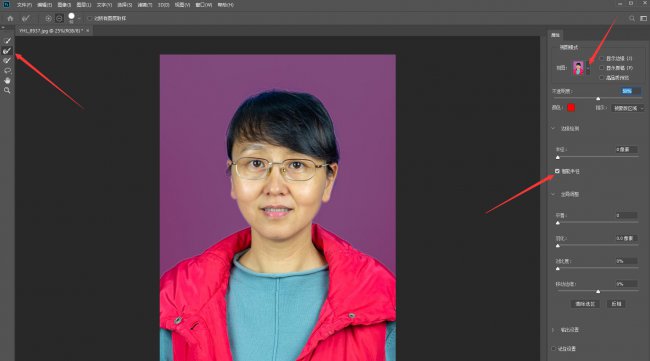Click the opacity percentage field
650x361 pixels.
pyautogui.click(x=630, y=91)
